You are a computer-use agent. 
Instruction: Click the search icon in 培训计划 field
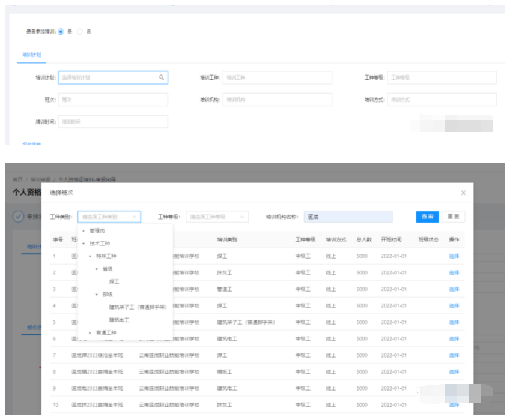[x=162, y=77]
